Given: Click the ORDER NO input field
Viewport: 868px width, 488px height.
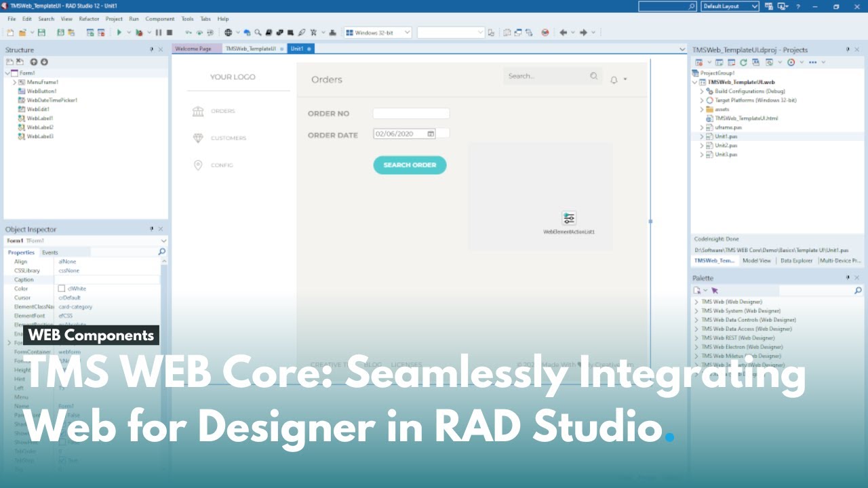Looking at the screenshot, I should [411, 113].
